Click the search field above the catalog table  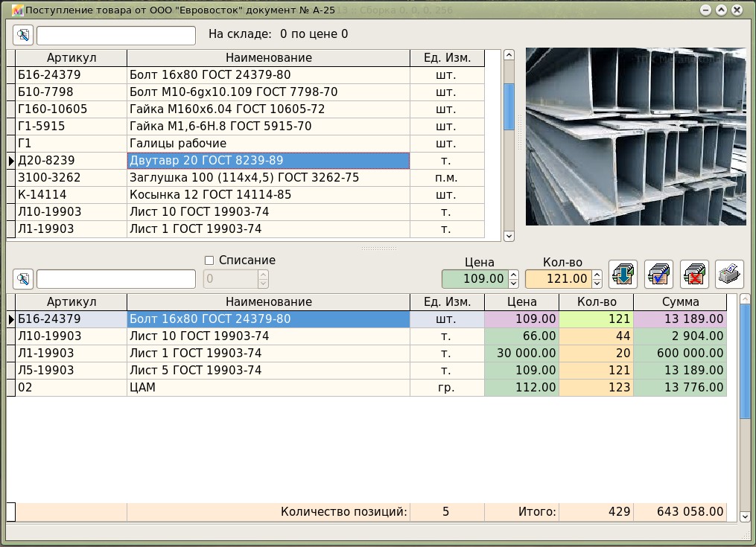point(115,36)
